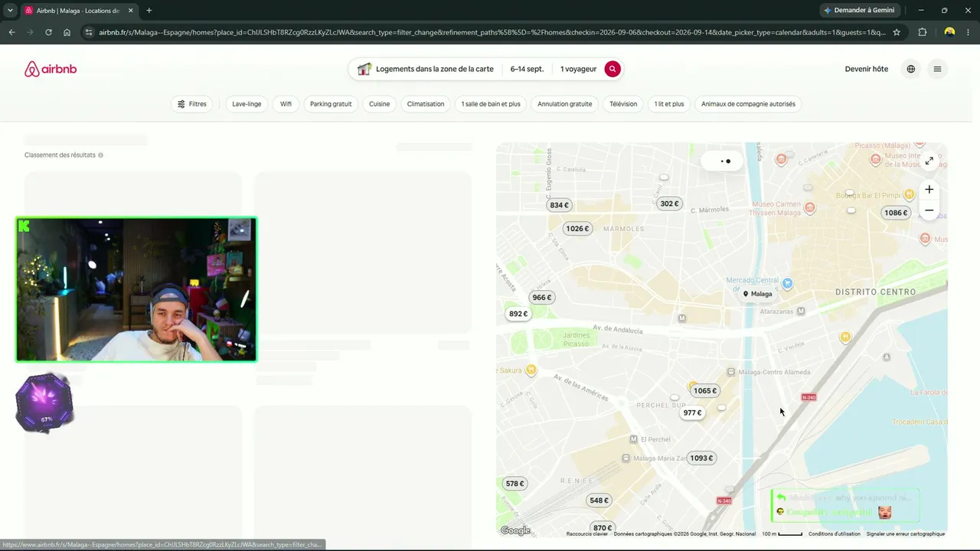The height and width of the screenshot is (551, 980).
Task: View site information in address bar
Action: click(89, 32)
